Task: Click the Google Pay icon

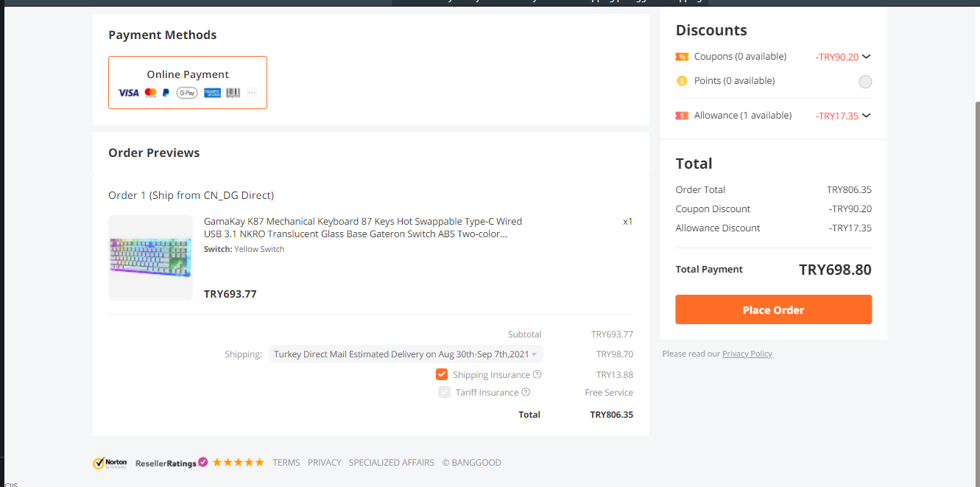Action: point(187,93)
